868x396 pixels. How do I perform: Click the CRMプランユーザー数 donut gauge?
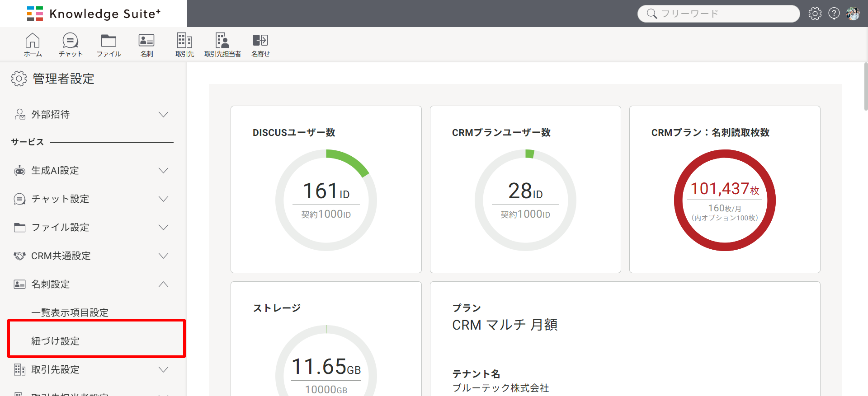525,200
